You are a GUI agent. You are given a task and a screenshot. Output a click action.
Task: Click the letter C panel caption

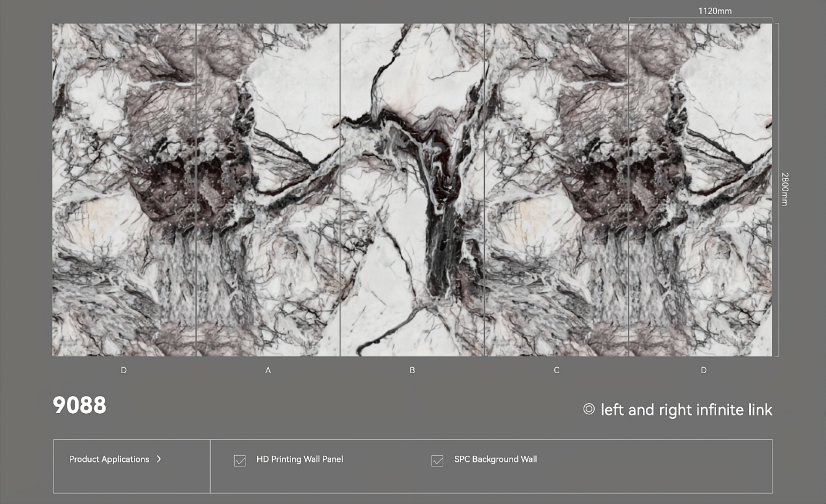[x=556, y=370]
